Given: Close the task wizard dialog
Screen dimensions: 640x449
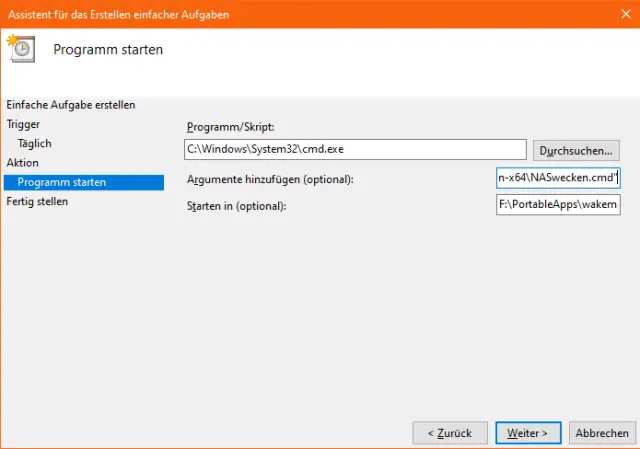Looking at the screenshot, I should click(626, 14).
